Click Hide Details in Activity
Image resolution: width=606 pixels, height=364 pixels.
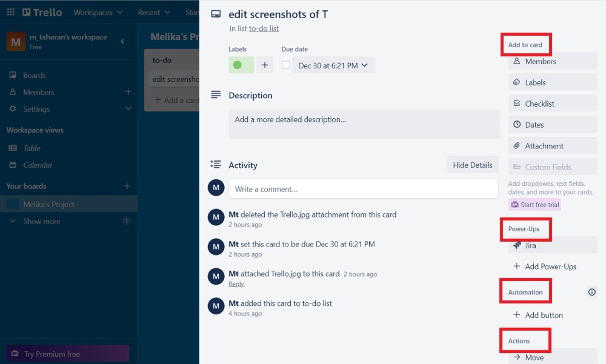472,165
